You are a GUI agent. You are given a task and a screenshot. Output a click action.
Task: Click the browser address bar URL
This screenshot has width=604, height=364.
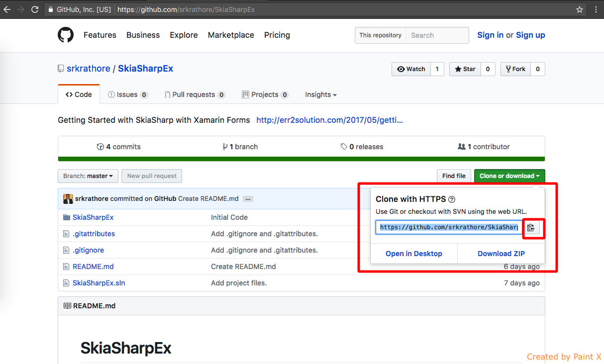pos(186,9)
